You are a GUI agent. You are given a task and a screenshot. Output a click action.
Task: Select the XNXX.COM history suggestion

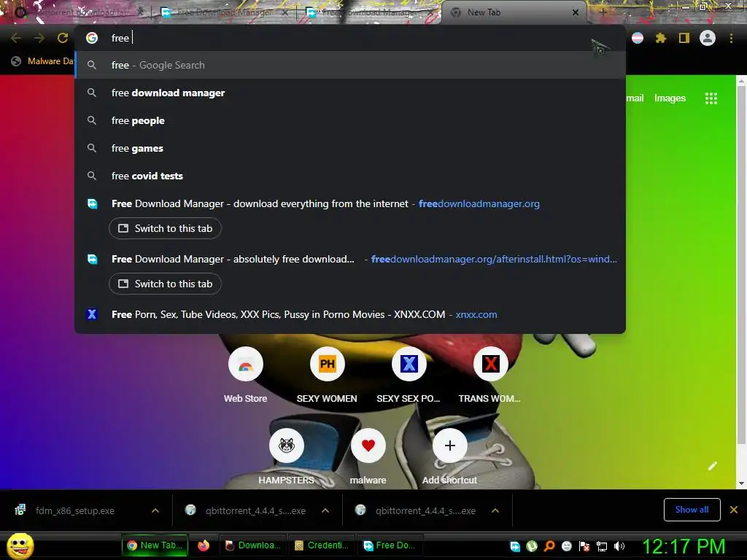pyautogui.click(x=350, y=314)
